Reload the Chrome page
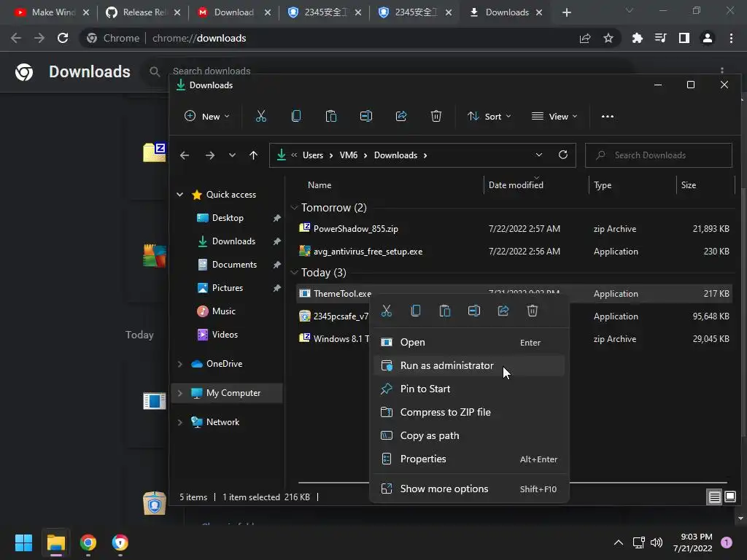The width and height of the screenshot is (747, 560). pos(63,38)
